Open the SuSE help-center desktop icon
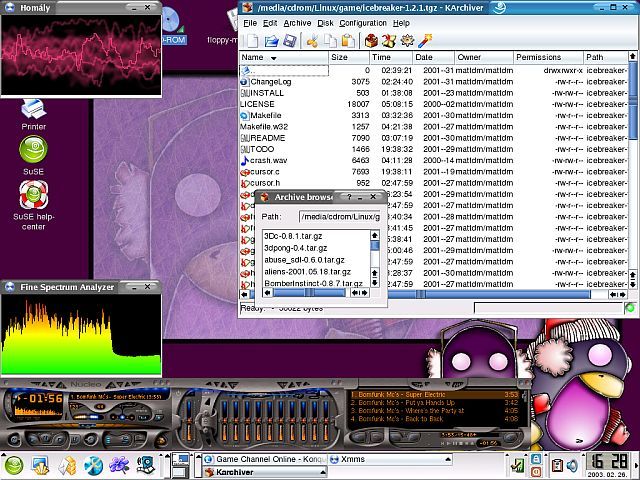640x480 pixels. click(x=33, y=205)
